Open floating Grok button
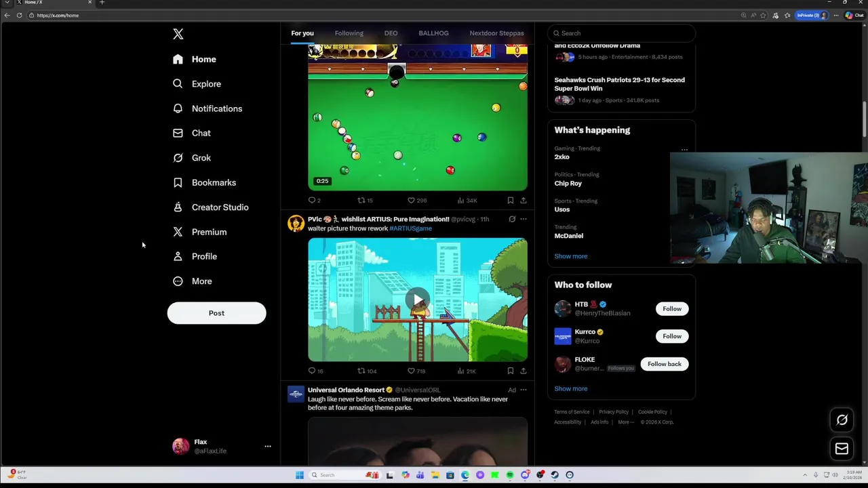This screenshot has width=868, height=488. [842, 420]
